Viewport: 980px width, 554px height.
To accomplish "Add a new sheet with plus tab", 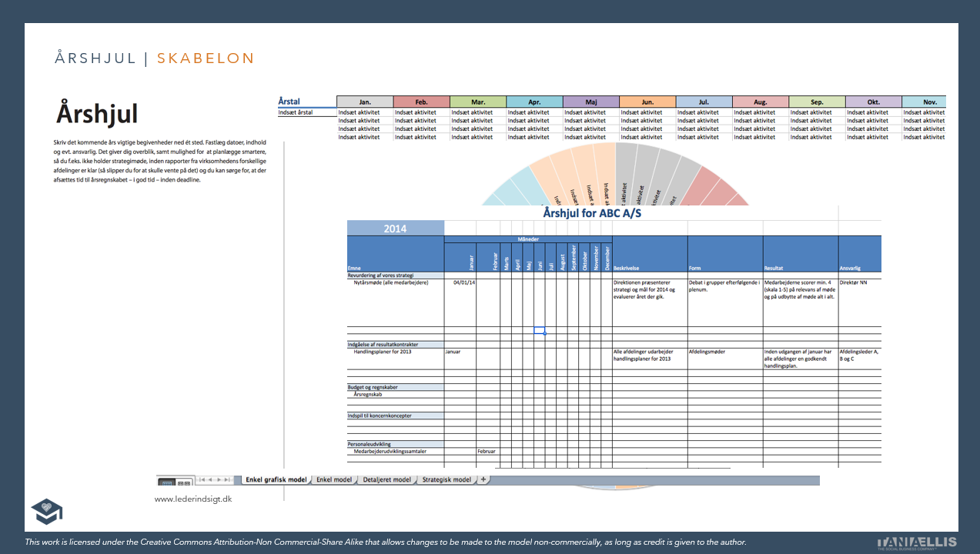I will (x=483, y=479).
